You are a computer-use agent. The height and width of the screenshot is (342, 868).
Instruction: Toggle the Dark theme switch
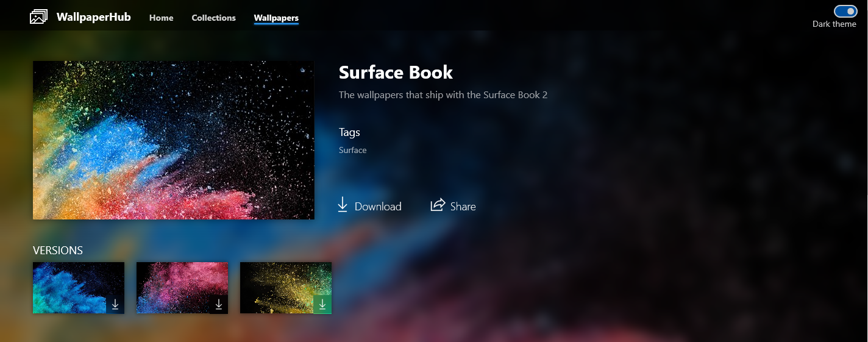point(845,11)
